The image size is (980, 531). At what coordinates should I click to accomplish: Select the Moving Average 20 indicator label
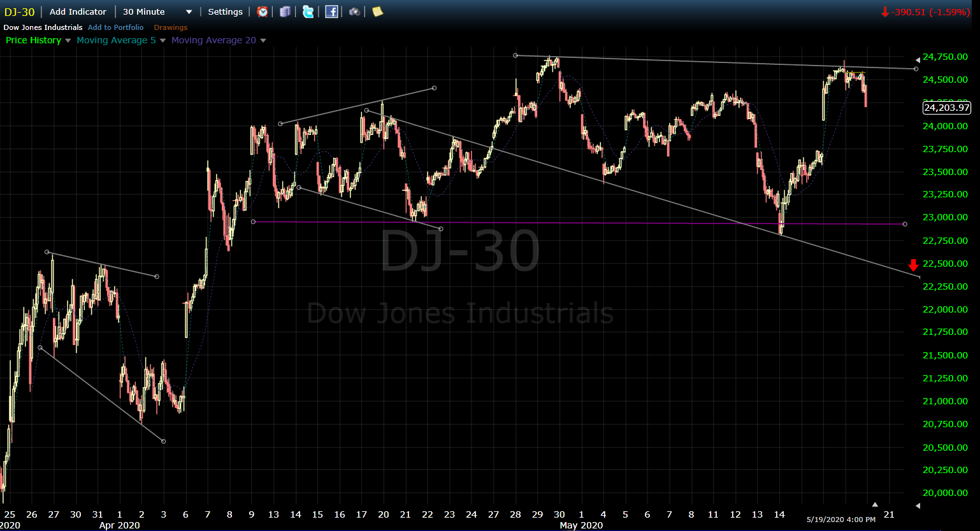click(x=213, y=40)
